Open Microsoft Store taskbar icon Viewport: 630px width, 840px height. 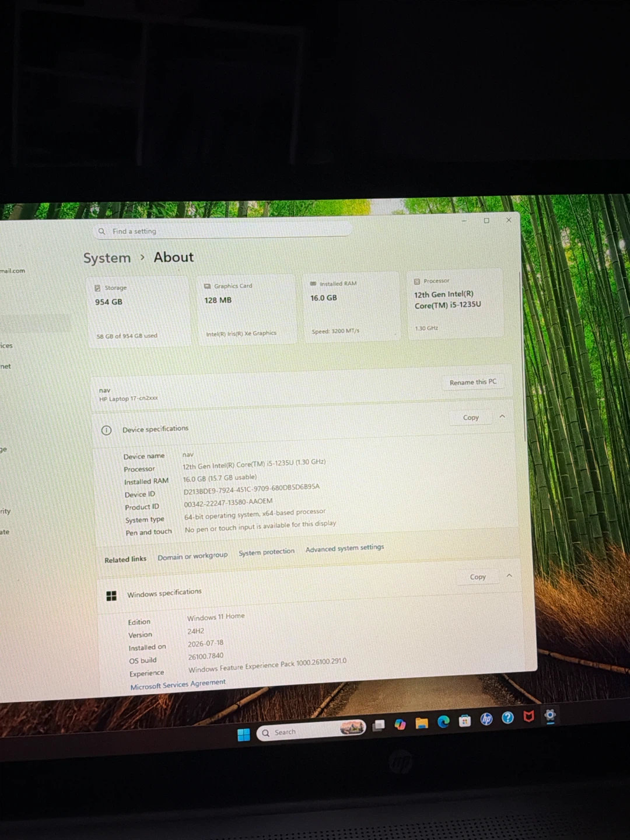[465, 721]
